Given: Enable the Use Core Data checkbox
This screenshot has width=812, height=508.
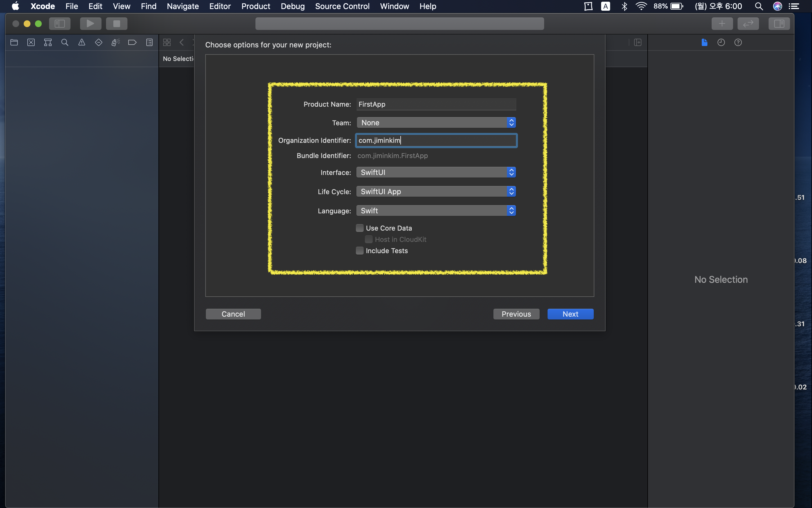Looking at the screenshot, I should [x=360, y=228].
